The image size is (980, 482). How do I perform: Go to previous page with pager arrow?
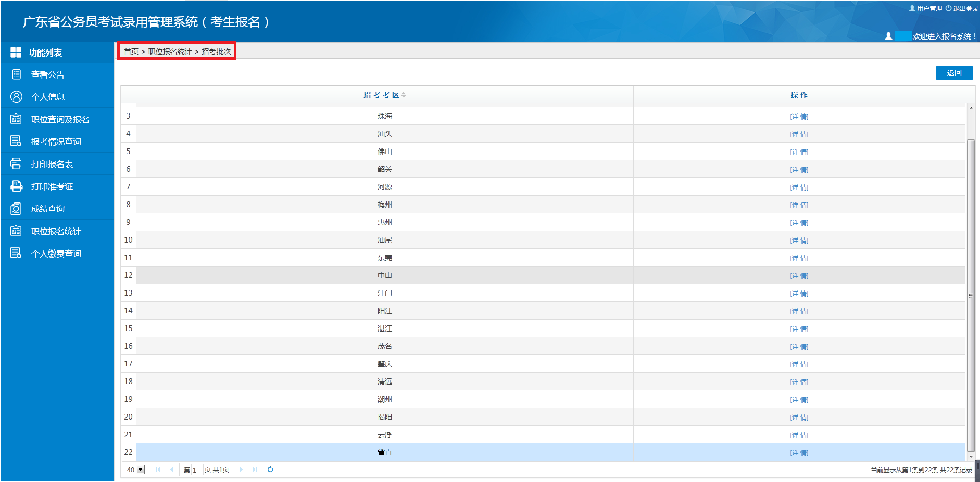tap(172, 470)
